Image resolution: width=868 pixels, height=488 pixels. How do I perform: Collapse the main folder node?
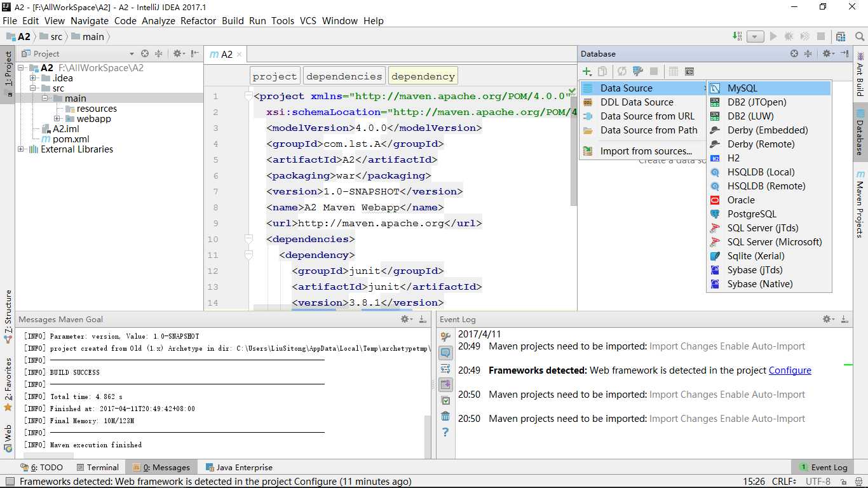[x=44, y=98]
